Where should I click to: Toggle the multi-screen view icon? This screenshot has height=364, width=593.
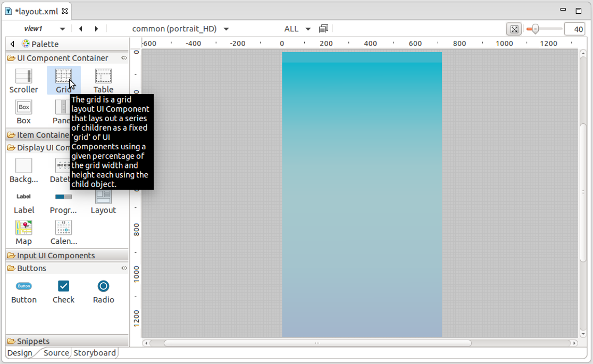click(323, 29)
